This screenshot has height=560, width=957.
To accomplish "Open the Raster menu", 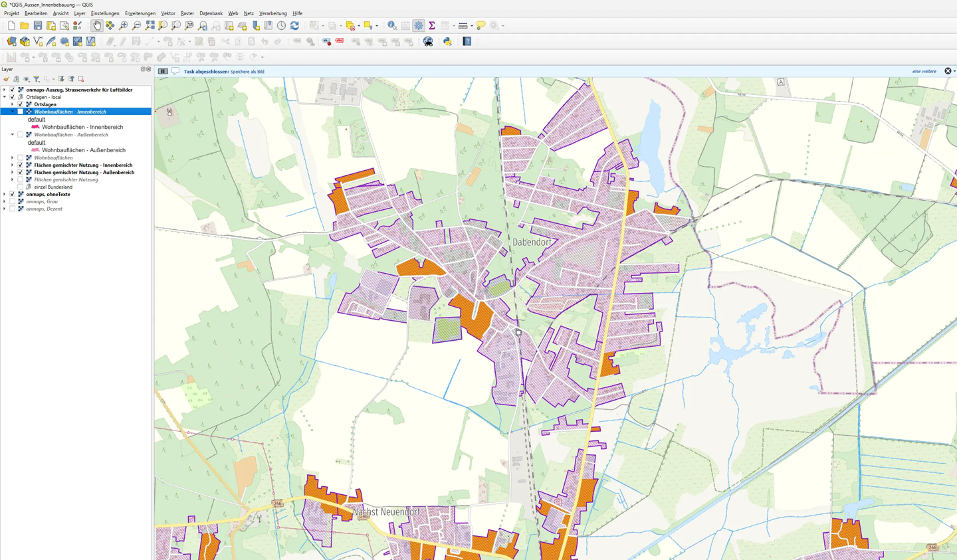I will (187, 13).
